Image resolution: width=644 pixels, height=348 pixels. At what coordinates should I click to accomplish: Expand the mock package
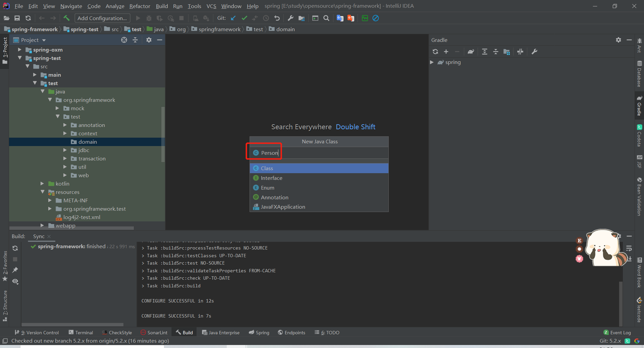[57, 108]
